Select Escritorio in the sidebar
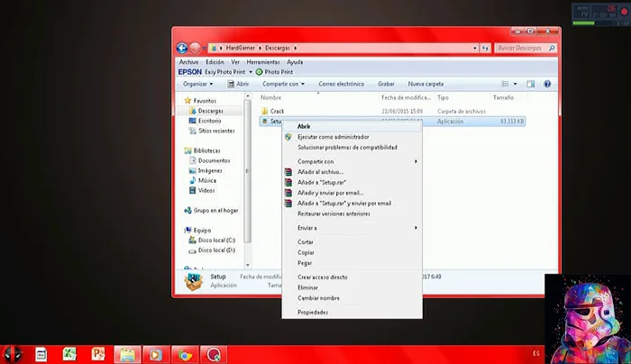 tap(209, 121)
